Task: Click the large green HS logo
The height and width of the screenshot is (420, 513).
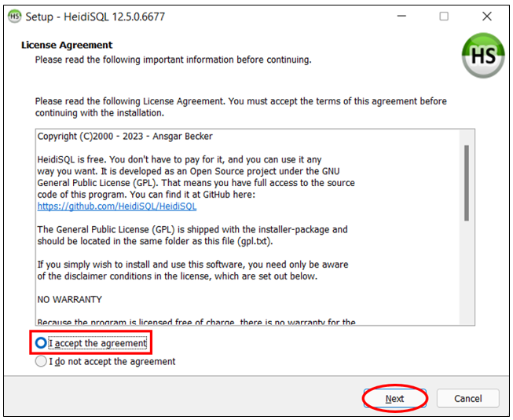Action: click(x=482, y=56)
